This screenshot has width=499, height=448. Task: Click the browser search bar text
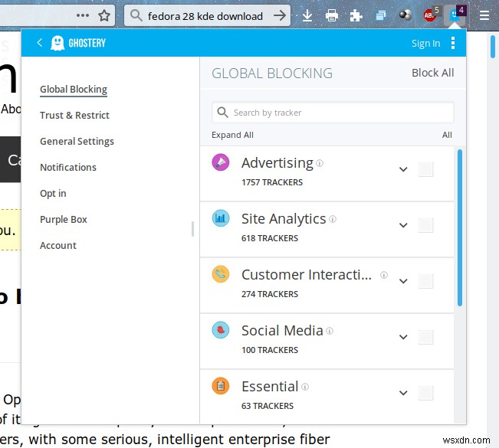coord(205,16)
